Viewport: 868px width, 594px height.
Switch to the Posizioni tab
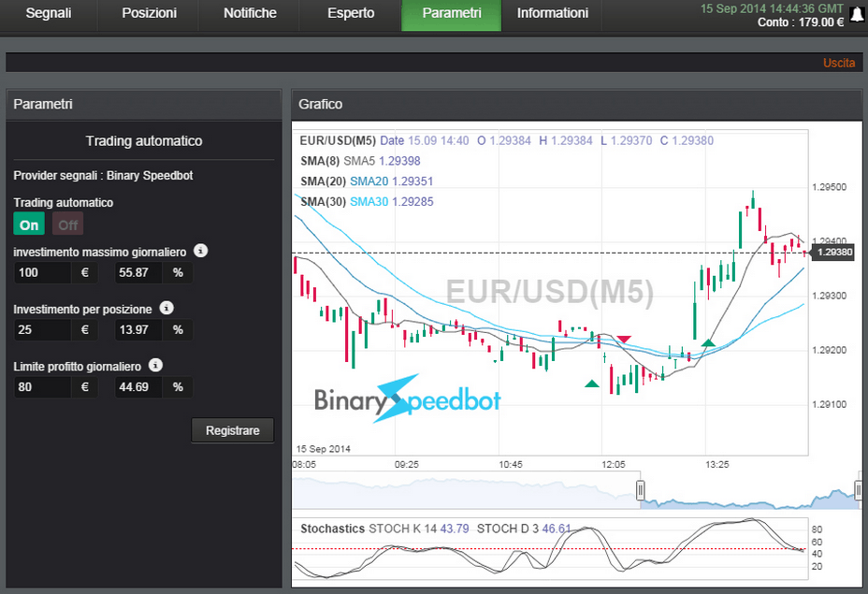[x=149, y=13]
